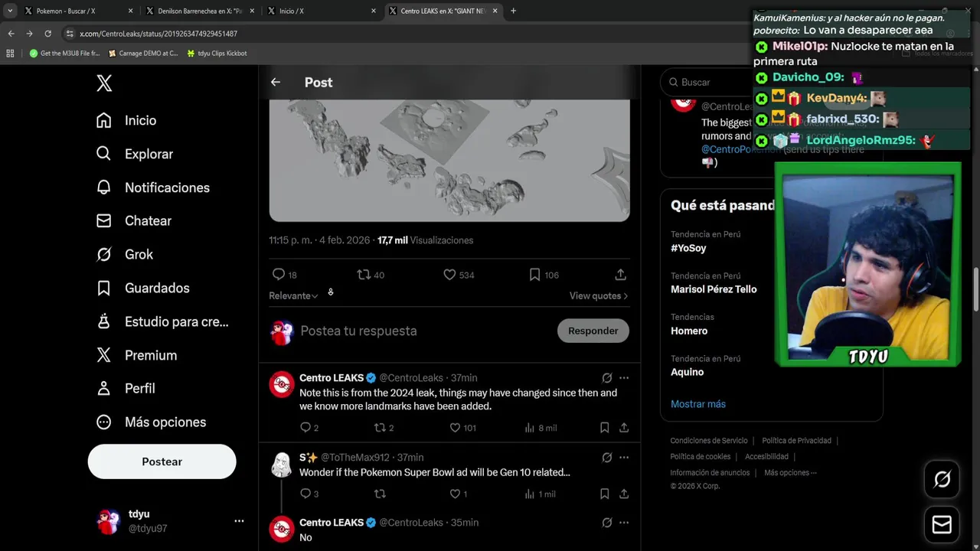Repost the 'Note this is from' reply
Viewport: 980px width, 551px height.
[x=380, y=428]
